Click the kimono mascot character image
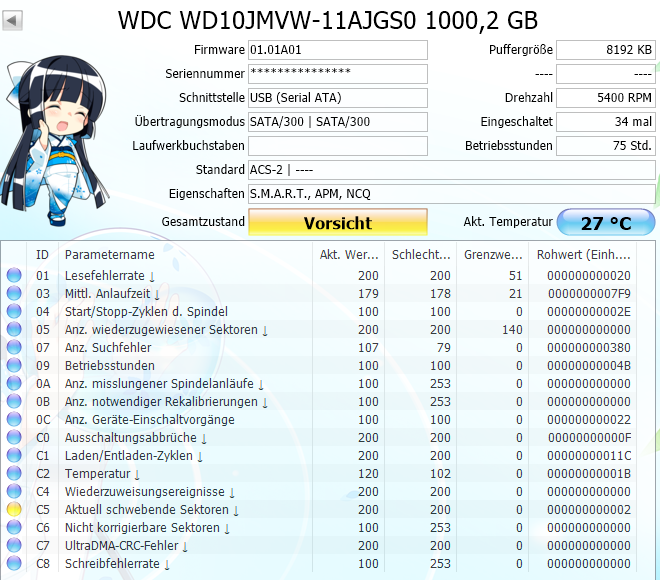 55,141
